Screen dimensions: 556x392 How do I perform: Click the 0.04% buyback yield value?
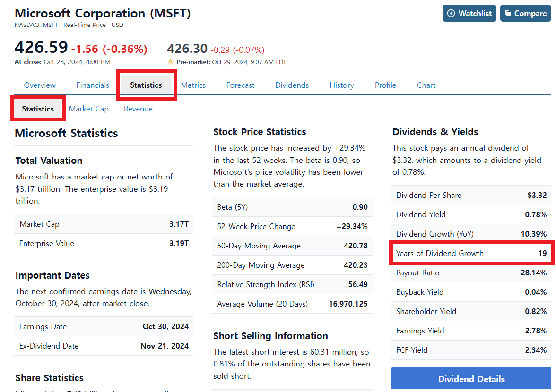pyautogui.click(x=536, y=292)
